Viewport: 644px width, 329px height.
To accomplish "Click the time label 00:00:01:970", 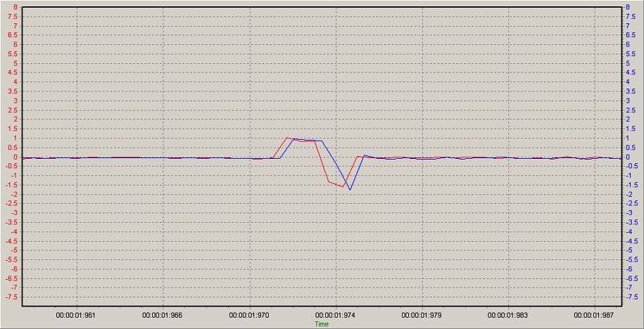I will (x=249, y=316).
